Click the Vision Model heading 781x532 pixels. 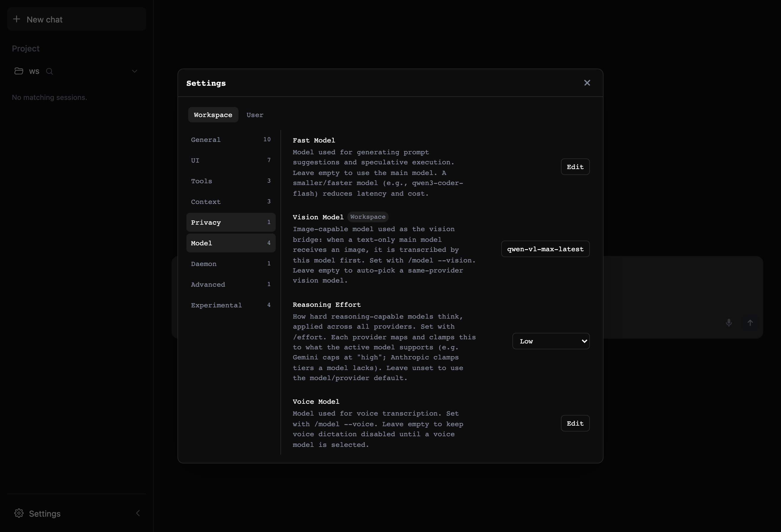318,217
